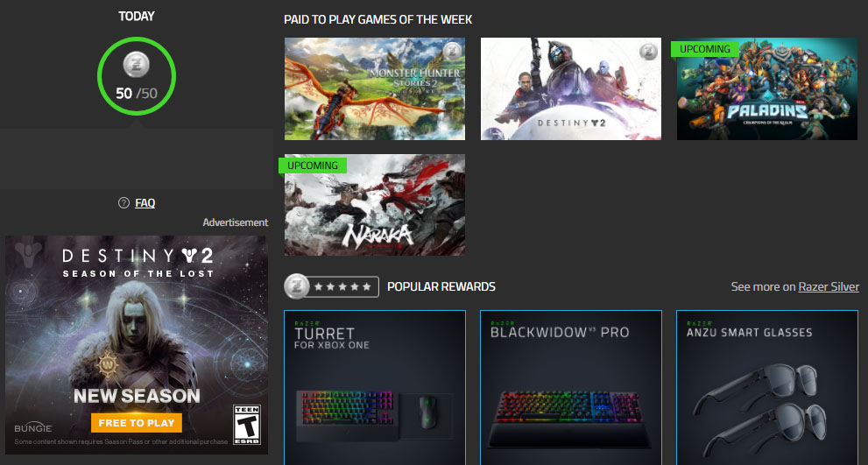868x465 pixels.
Task: Open Monster Hunter Stories 2 game tile
Action: [375, 88]
